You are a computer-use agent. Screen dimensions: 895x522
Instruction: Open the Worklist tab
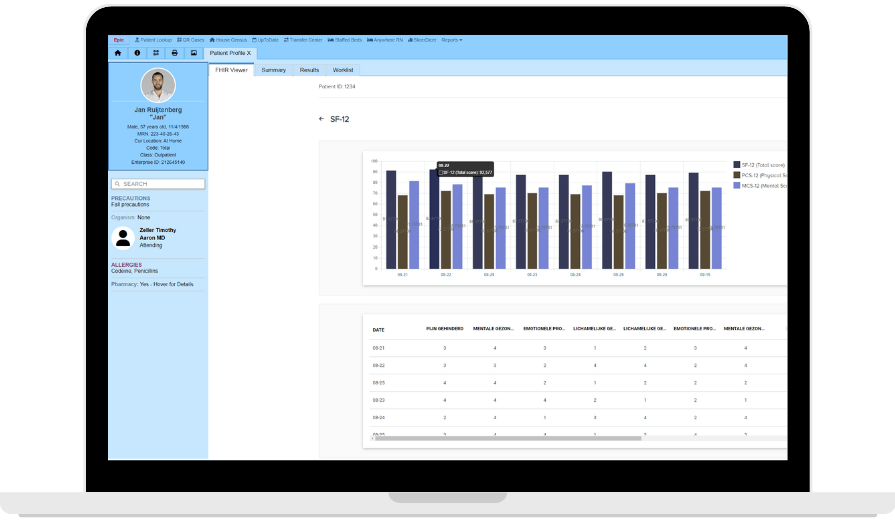click(343, 70)
